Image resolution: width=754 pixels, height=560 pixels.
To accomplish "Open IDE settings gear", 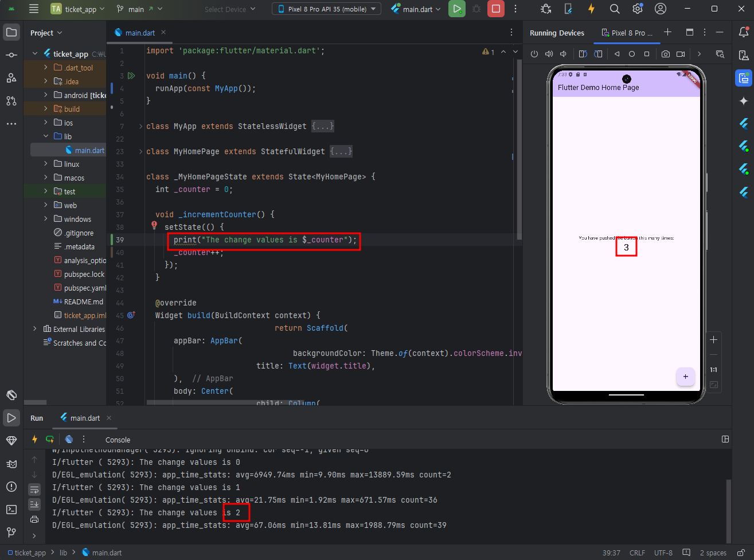I will pyautogui.click(x=638, y=9).
